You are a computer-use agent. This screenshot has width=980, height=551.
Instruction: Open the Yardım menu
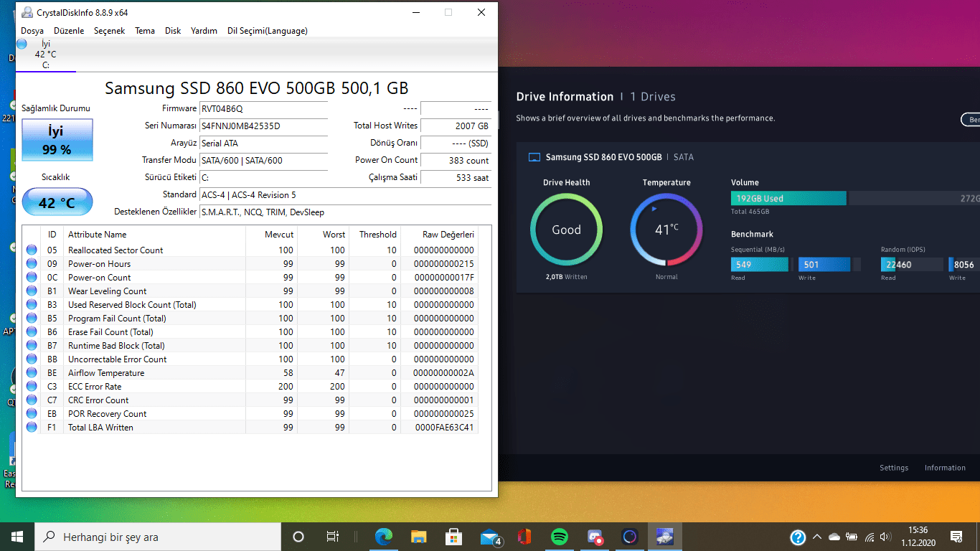click(x=204, y=31)
